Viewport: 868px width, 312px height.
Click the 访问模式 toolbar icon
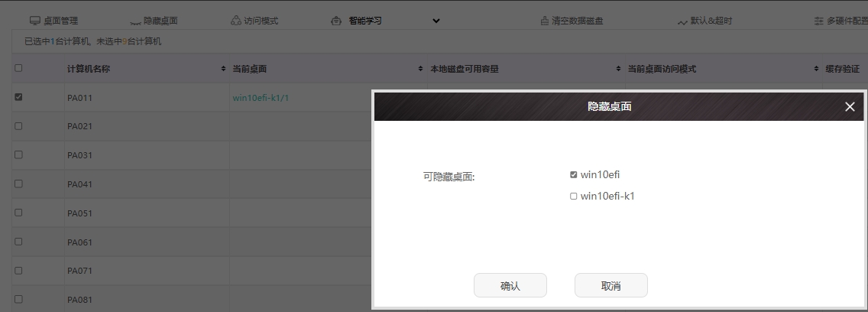(236, 21)
